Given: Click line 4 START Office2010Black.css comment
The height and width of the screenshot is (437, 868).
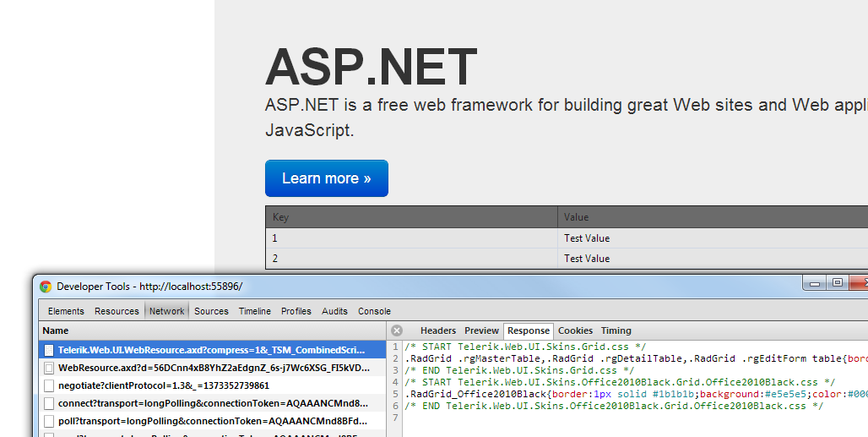Looking at the screenshot, I should [x=620, y=382].
